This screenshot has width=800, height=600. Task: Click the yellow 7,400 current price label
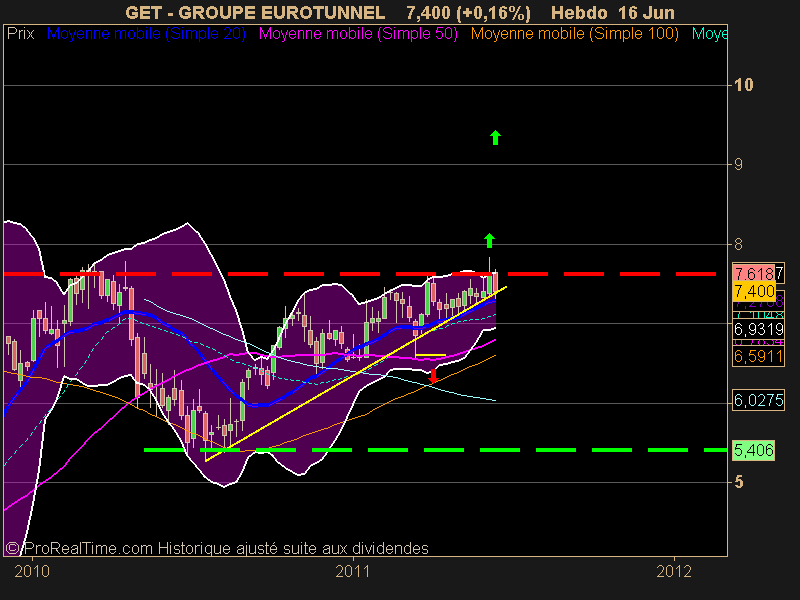pos(754,292)
